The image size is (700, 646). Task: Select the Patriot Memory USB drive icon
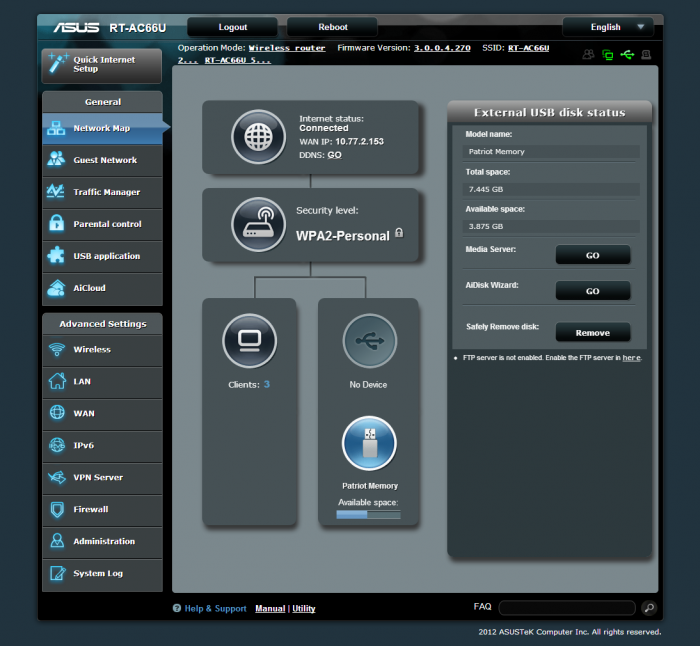(369, 443)
